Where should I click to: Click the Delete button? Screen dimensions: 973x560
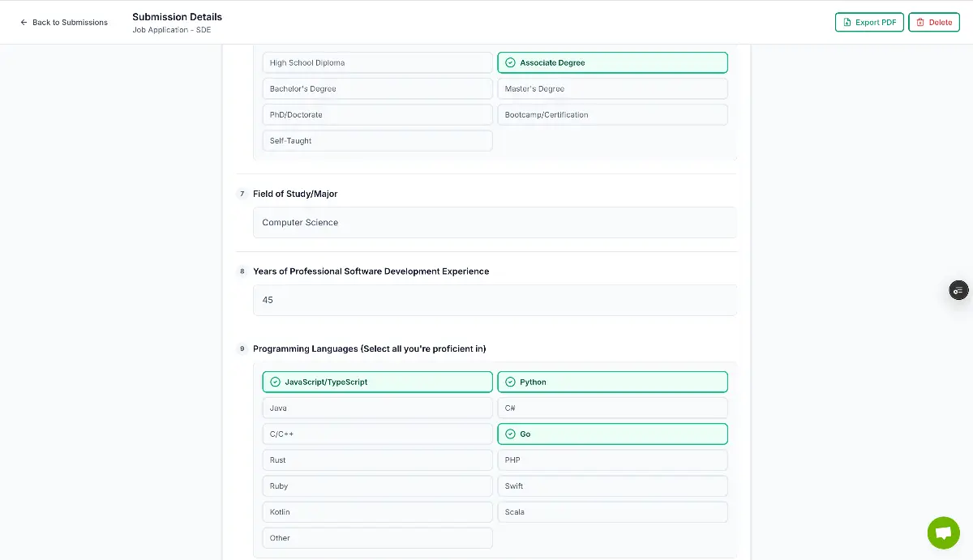pyautogui.click(x=933, y=22)
